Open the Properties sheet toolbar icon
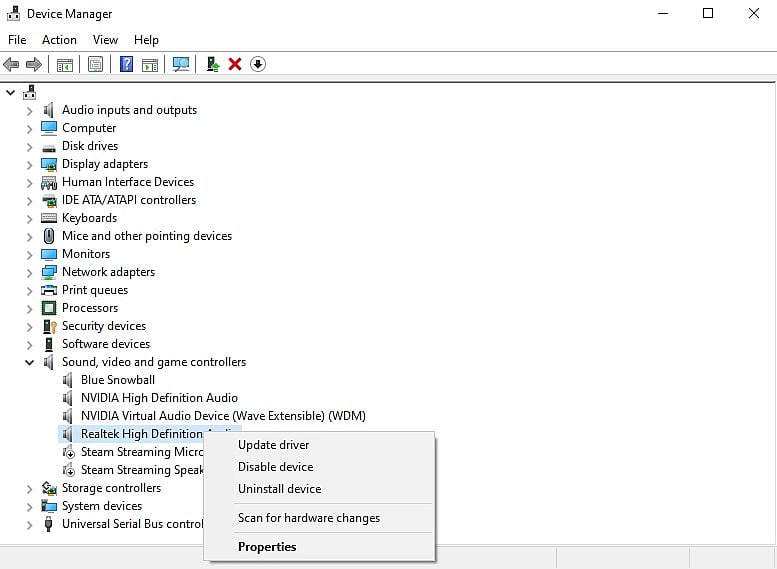777x569 pixels. pos(96,64)
